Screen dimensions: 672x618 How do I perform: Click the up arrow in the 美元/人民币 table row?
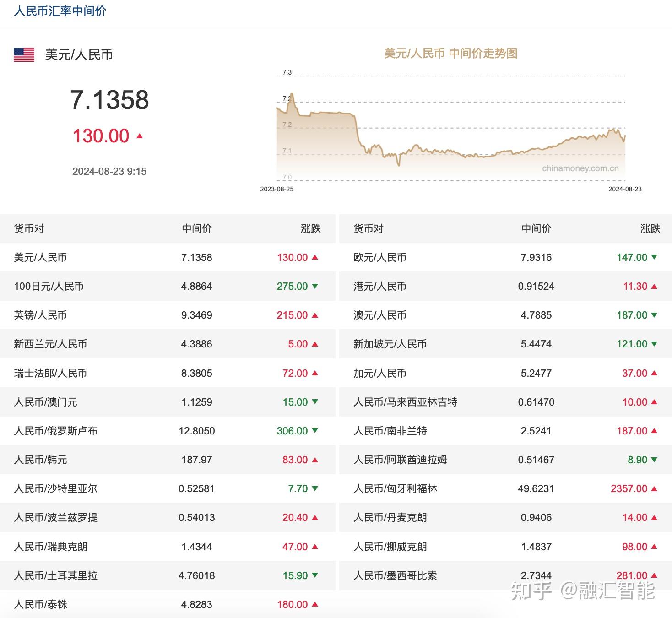tap(315, 257)
